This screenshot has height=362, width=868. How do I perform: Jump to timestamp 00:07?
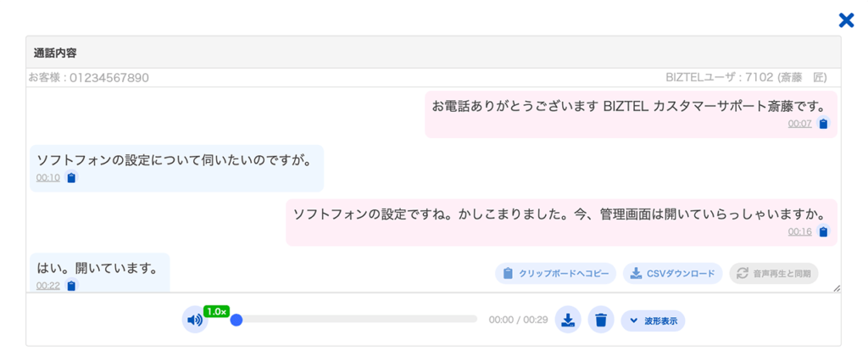click(x=799, y=124)
